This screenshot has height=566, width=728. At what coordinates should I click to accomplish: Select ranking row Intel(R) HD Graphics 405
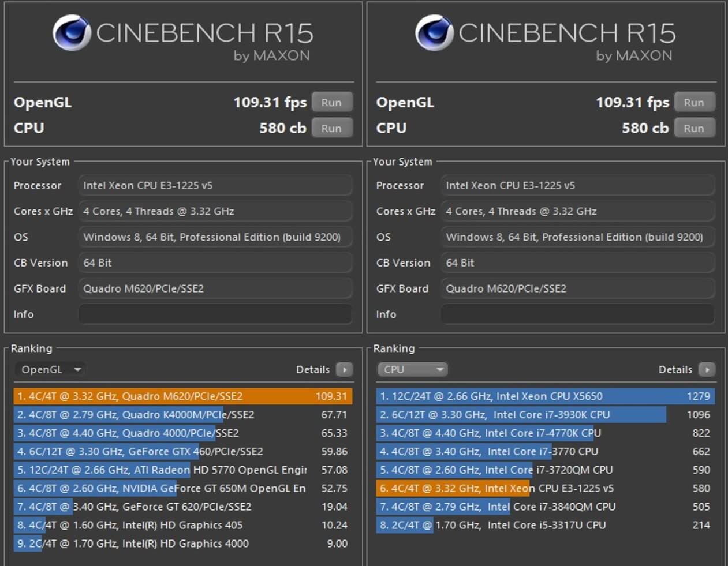click(182, 526)
